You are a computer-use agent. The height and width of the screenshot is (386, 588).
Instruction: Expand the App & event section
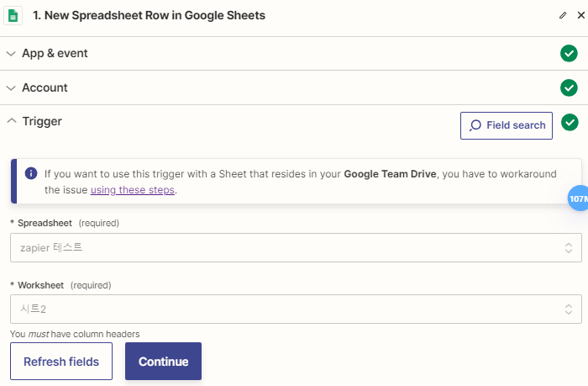[11, 54]
